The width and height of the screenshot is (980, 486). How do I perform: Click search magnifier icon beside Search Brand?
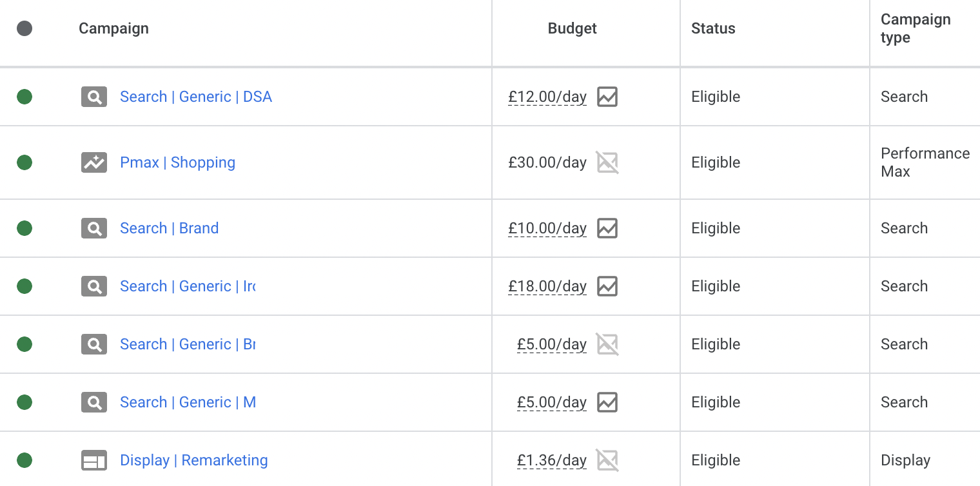pyautogui.click(x=94, y=228)
